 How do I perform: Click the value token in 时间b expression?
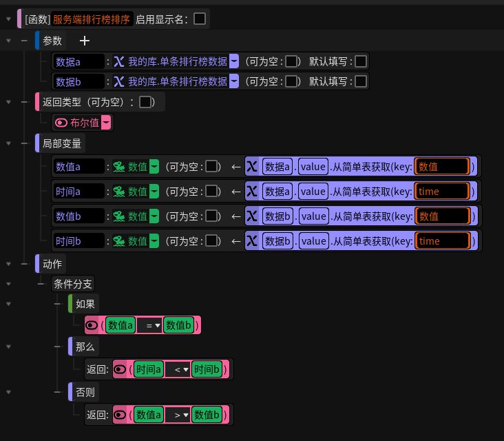point(314,241)
